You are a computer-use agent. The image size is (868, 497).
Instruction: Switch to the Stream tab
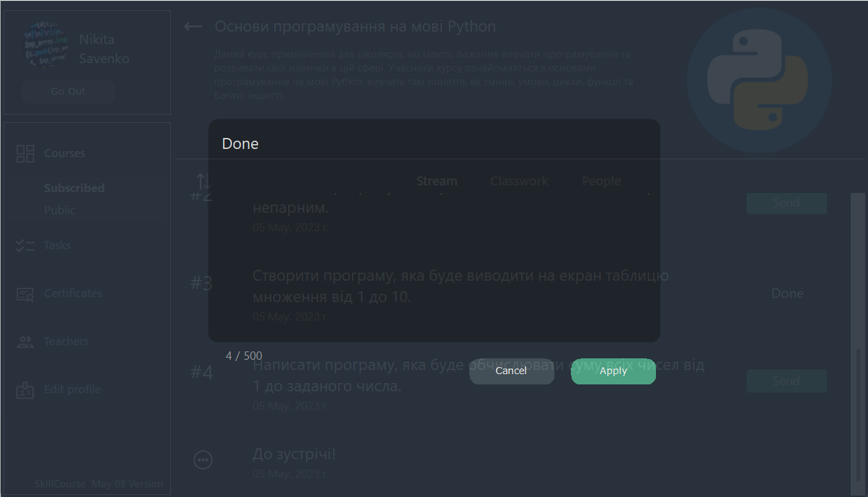(436, 181)
